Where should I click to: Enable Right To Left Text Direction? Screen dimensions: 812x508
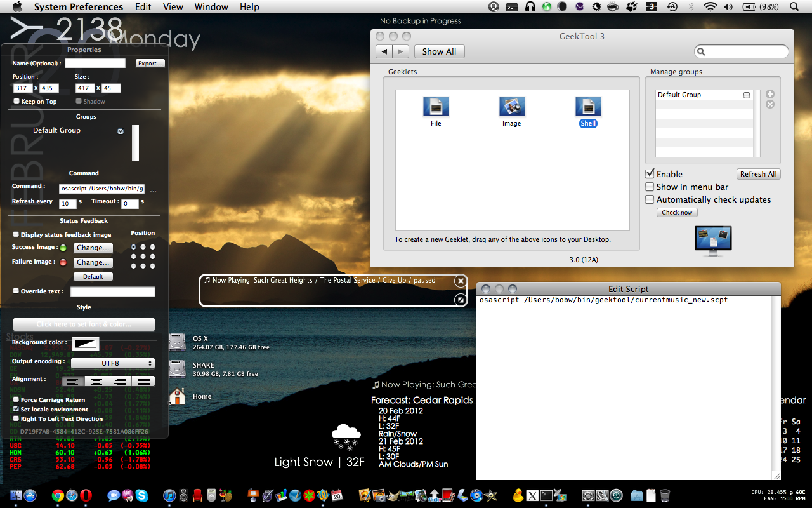coord(16,419)
